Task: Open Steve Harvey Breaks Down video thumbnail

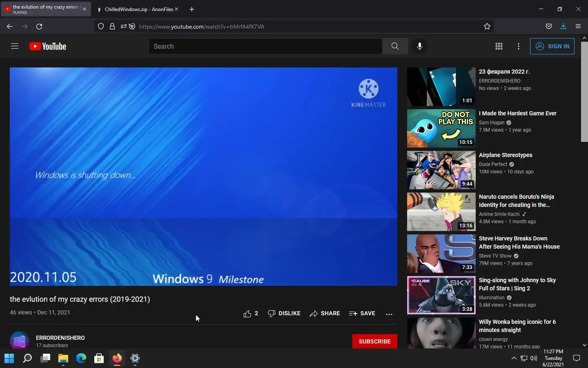Action: (441, 254)
